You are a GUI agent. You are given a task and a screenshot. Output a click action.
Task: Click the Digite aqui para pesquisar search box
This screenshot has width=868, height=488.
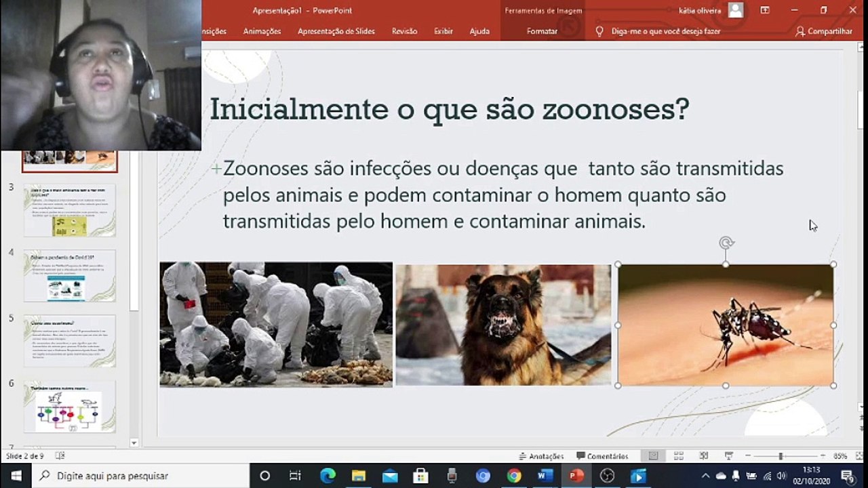click(x=140, y=476)
